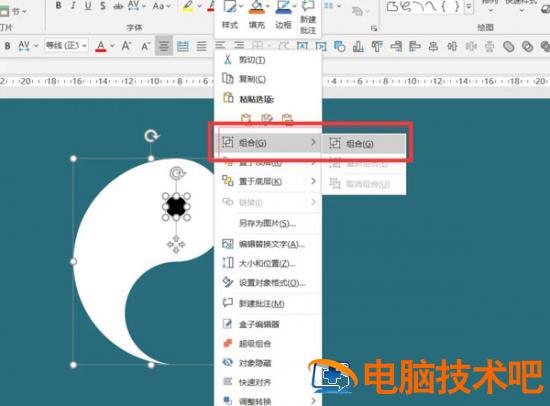The height and width of the screenshot is (406, 550).
Task: Open 设置对象格式(O) Format Object
Action: pyautogui.click(x=268, y=283)
